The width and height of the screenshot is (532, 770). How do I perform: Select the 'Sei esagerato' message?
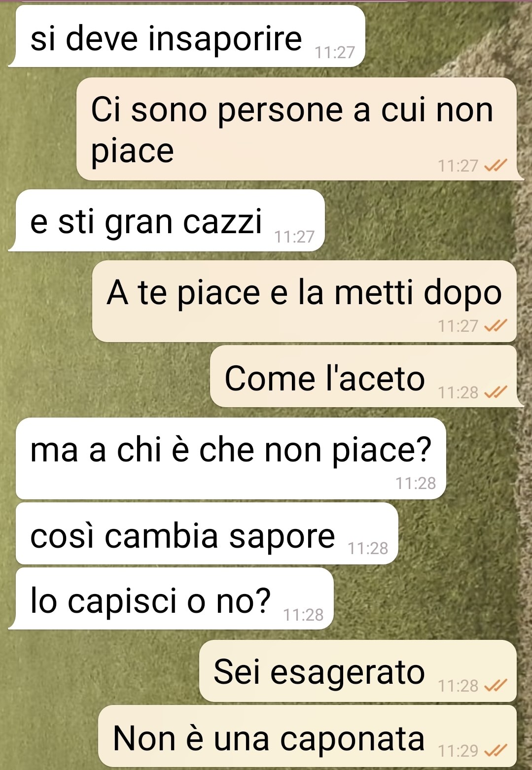coord(358,671)
